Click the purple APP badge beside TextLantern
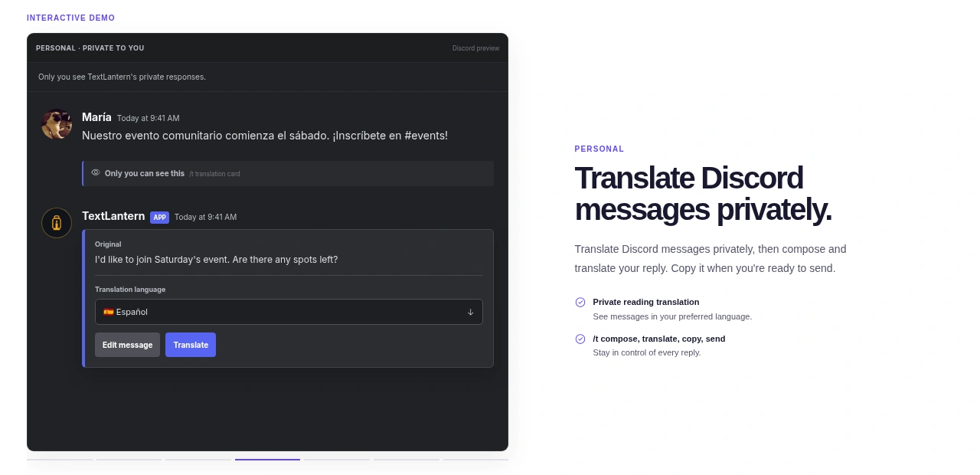980x475 pixels. [159, 218]
